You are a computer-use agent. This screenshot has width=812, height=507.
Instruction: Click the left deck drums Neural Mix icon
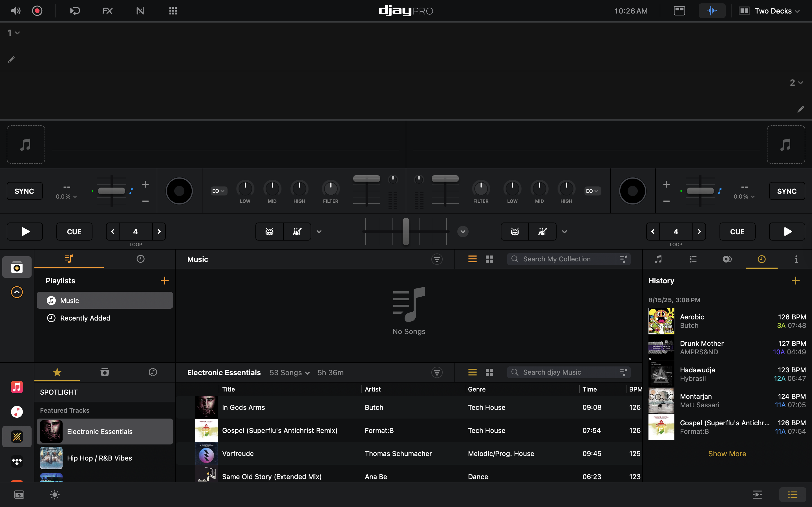[x=270, y=232]
